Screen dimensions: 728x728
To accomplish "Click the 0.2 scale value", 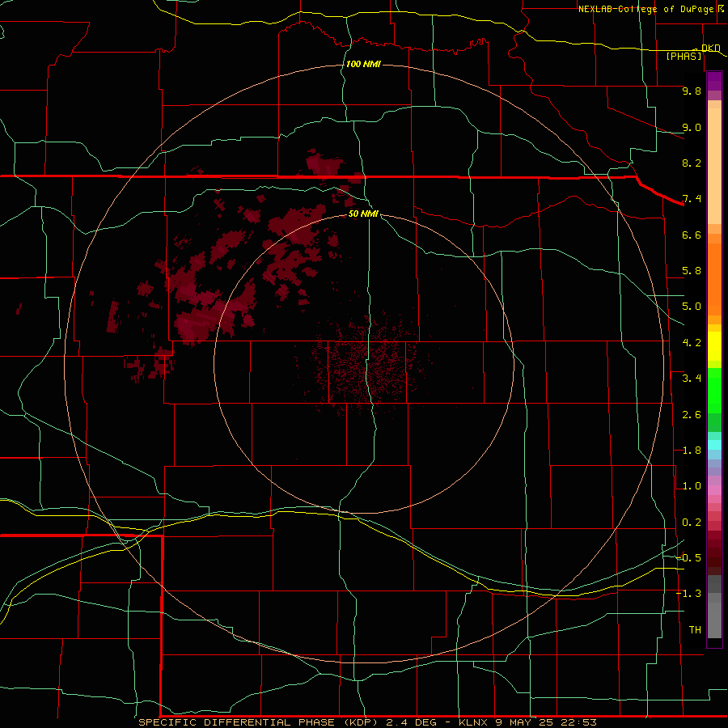I will coord(692,523).
